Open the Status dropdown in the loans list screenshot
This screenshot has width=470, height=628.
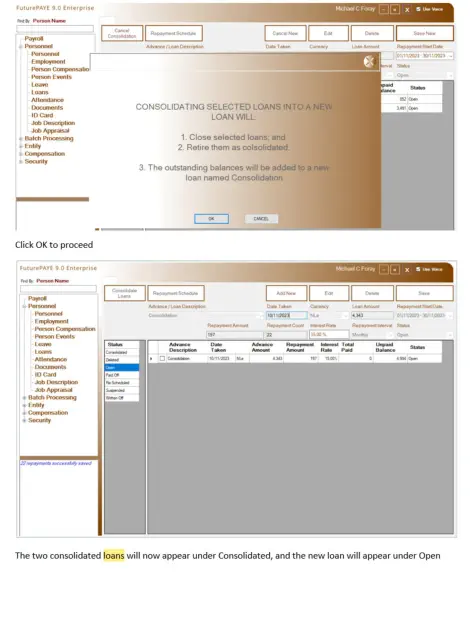(x=450, y=335)
